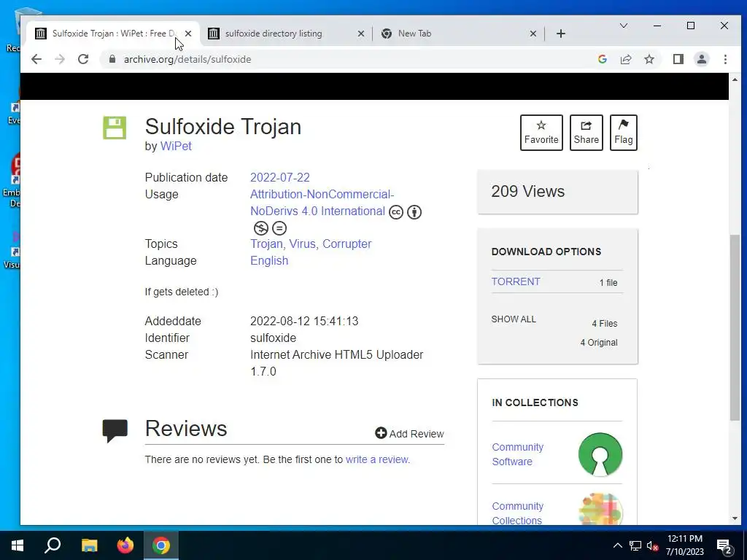747x560 pixels.
Task: Open Attribution-NonCommercial-NoDerivs license link
Action: [322, 203]
